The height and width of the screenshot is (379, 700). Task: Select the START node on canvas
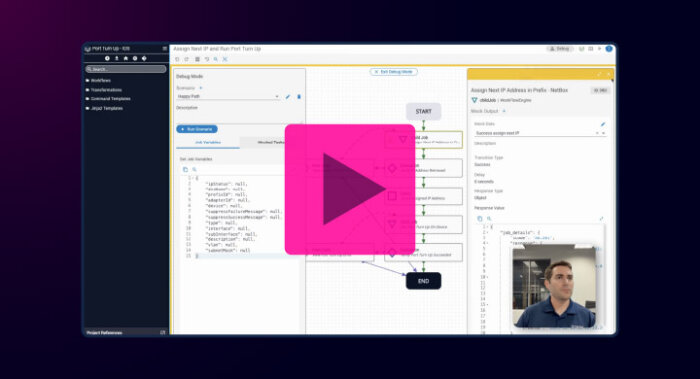click(424, 112)
